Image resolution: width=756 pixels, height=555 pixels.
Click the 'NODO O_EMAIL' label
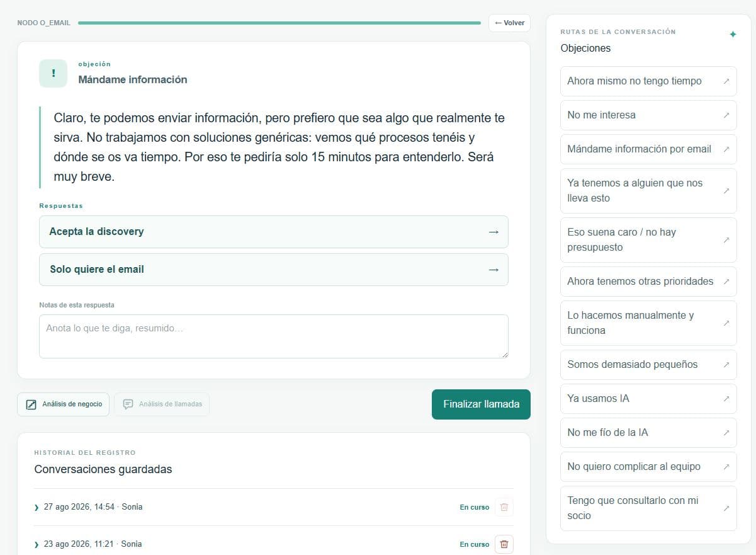click(x=44, y=23)
